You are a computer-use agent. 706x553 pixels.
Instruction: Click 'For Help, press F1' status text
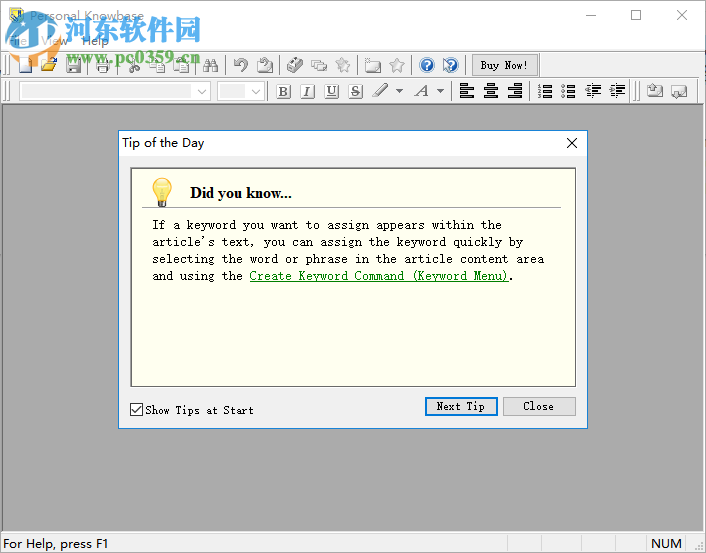coord(56,544)
